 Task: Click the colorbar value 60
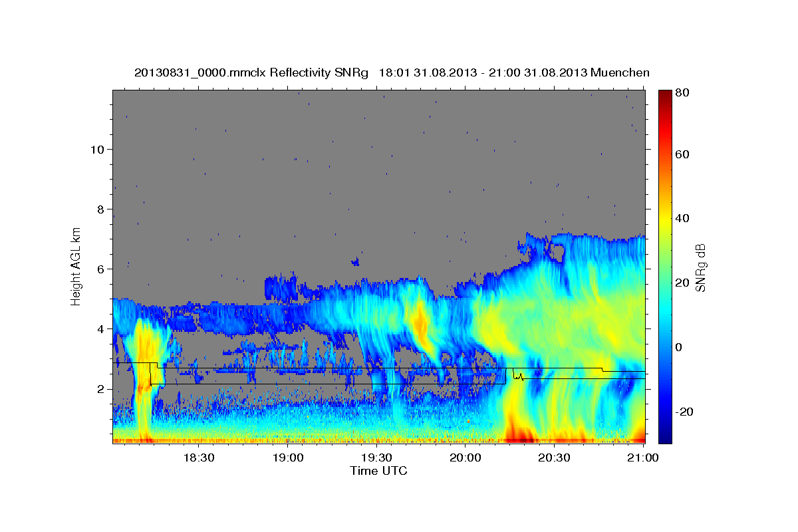(682, 154)
